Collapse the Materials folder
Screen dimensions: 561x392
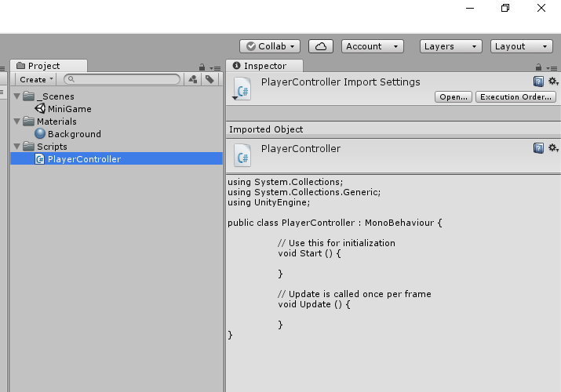(16, 122)
